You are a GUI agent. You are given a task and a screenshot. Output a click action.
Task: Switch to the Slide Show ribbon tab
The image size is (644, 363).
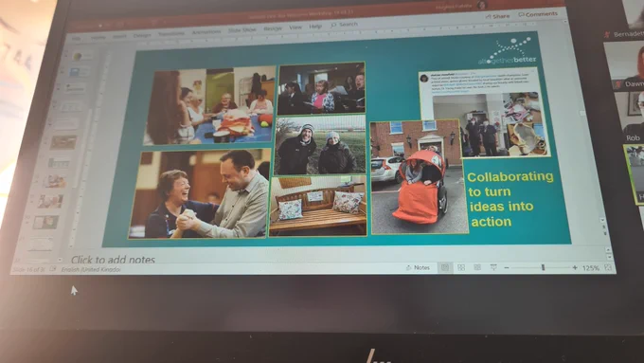click(241, 30)
